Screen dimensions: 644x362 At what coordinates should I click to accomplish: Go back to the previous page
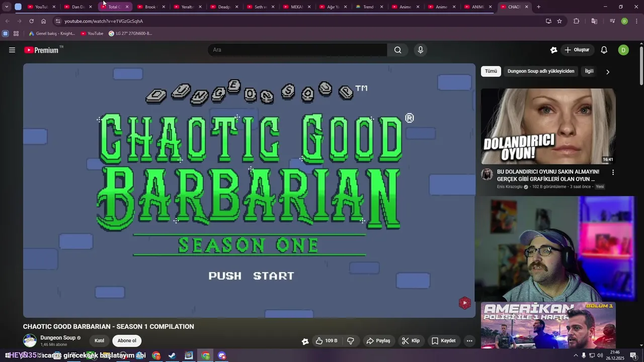click(x=7, y=21)
